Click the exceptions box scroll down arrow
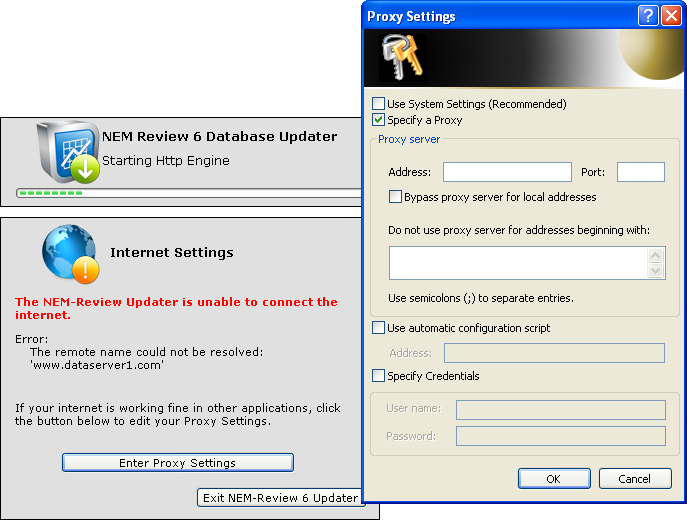This screenshot has height=520, width=687. point(655,271)
